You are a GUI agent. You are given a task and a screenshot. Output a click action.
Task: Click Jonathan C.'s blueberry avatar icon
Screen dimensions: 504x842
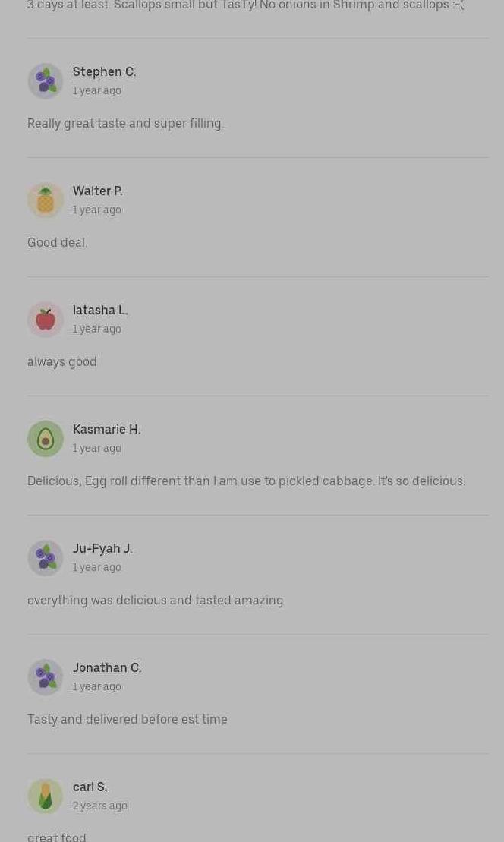click(x=46, y=677)
